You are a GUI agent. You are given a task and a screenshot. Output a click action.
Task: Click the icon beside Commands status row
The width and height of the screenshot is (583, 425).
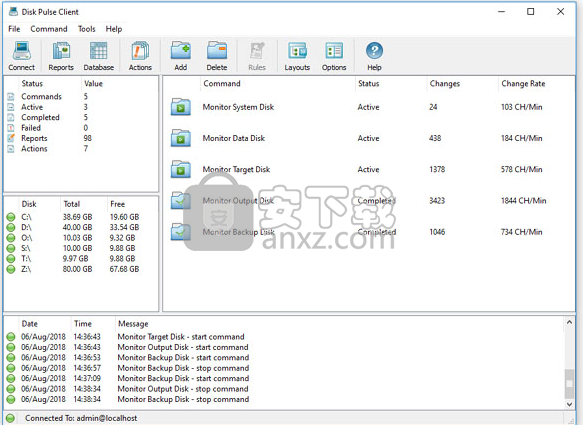point(11,97)
